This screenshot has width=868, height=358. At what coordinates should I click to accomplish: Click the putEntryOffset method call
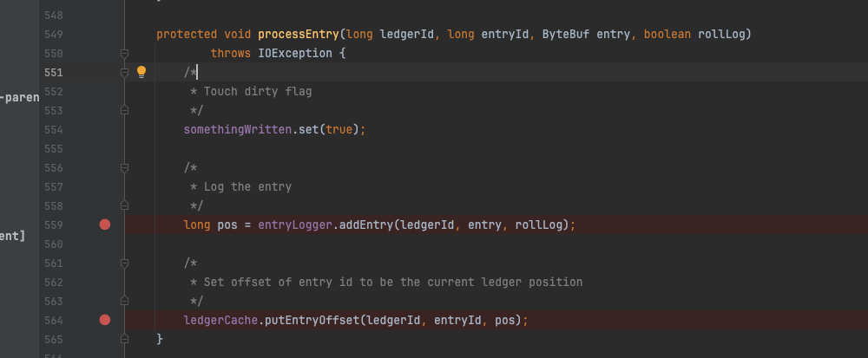[312, 321]
